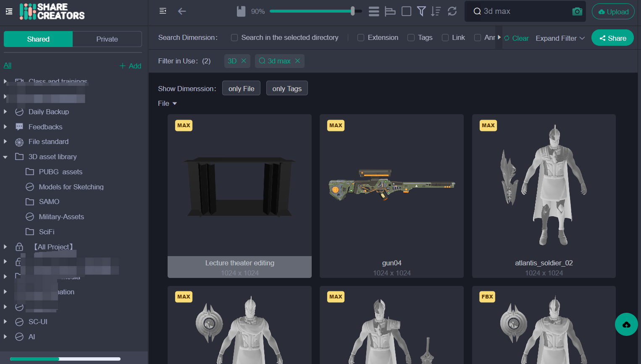Open the camera image search icon
The width and height of the screenshot is (641, 364).
click(x=577, y=11)
